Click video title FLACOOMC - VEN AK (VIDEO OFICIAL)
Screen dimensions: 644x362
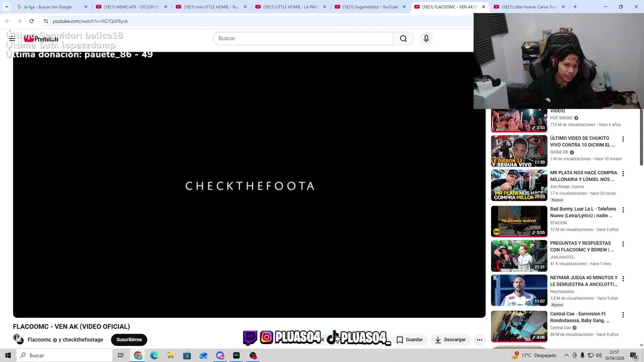click(71, 327)
